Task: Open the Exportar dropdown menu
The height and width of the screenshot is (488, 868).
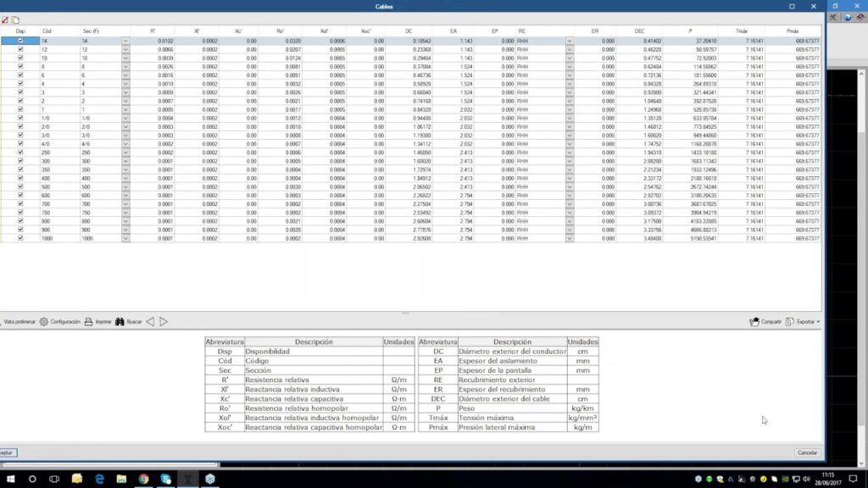Action: [x=802, y=322]
